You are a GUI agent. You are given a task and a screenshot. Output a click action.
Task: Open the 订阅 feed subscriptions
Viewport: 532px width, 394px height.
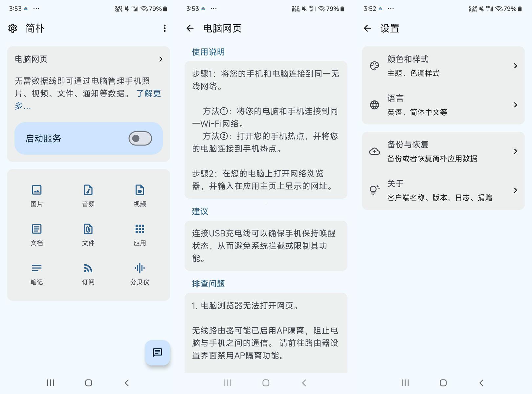(x=88, y=274)
